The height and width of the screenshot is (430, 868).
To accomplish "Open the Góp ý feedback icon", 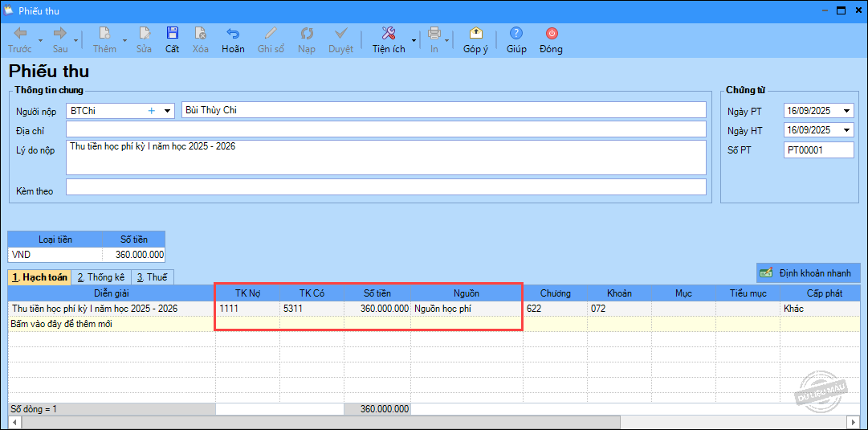I will point(475,34).
